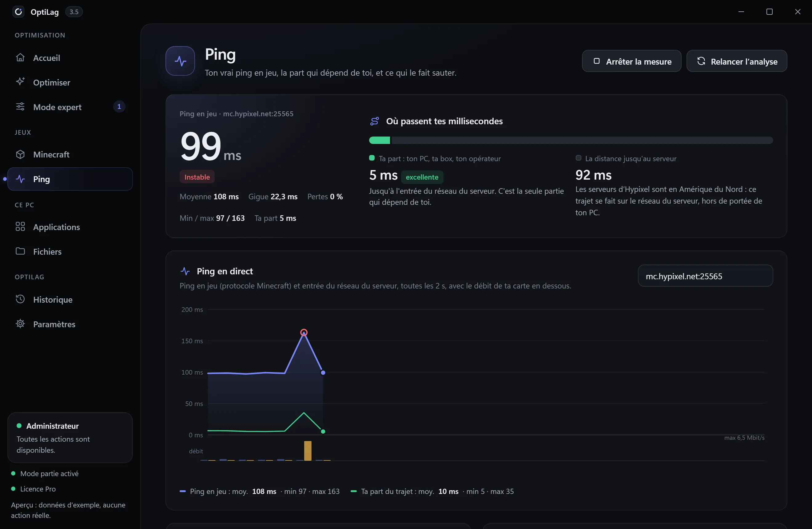
Task: Click the débit axis label
Action: [196, 451]
